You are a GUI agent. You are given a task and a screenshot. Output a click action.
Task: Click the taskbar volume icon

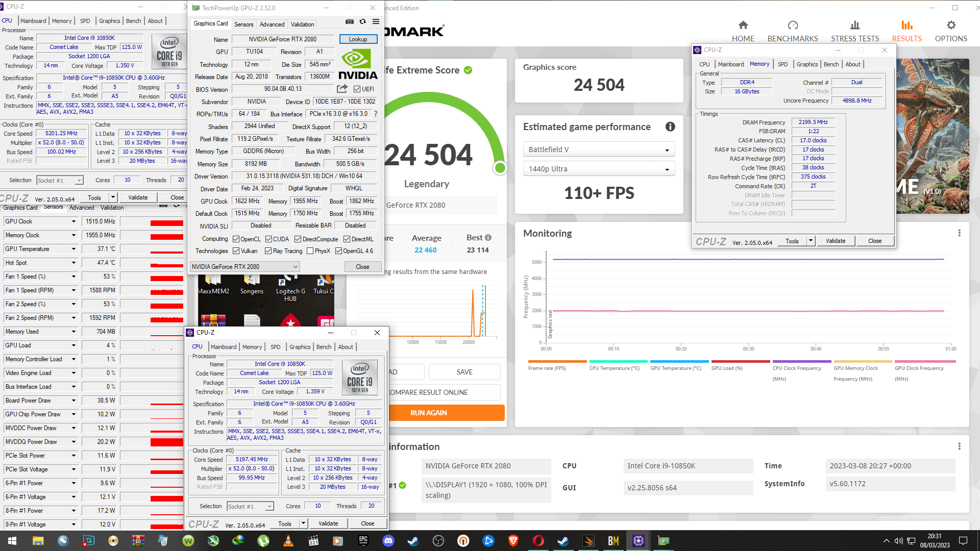tap(898, 541)
